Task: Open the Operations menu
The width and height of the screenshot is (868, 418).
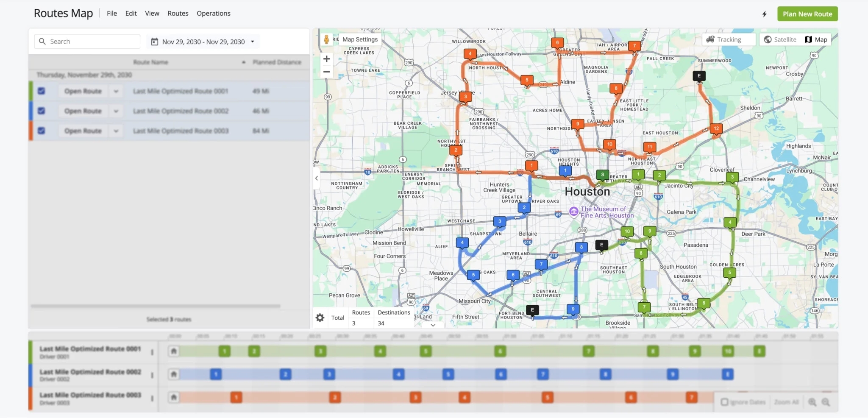Action: point(213,14)
